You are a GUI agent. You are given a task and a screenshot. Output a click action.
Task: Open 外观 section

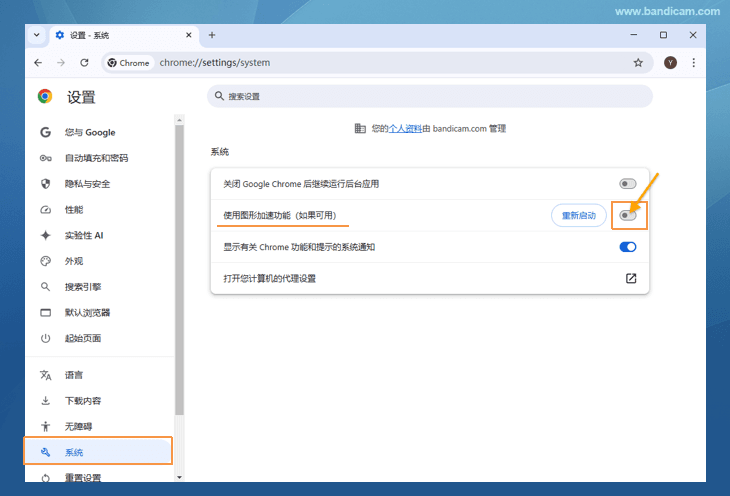pyautogui.click(x=99, y=261)
